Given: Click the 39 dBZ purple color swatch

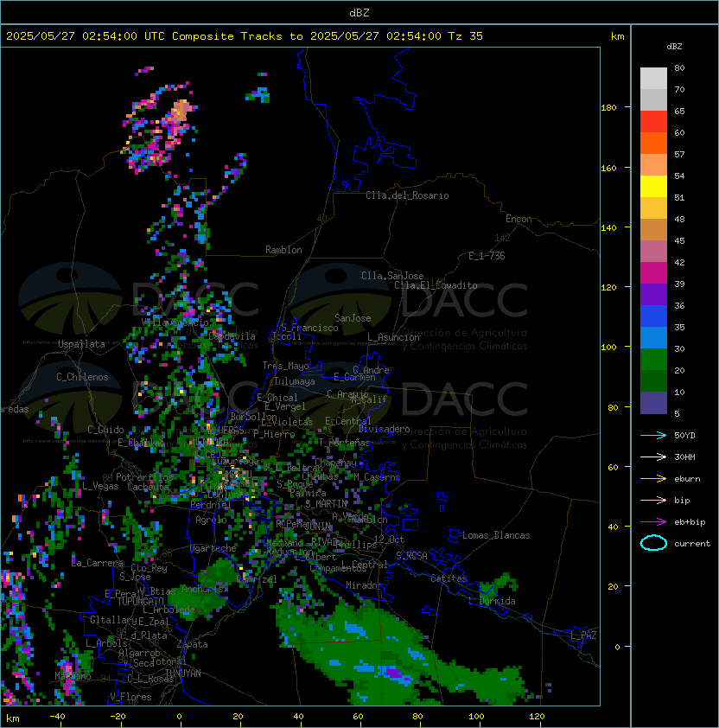Looking at the screenshot, I should click(x=653, y=294).
